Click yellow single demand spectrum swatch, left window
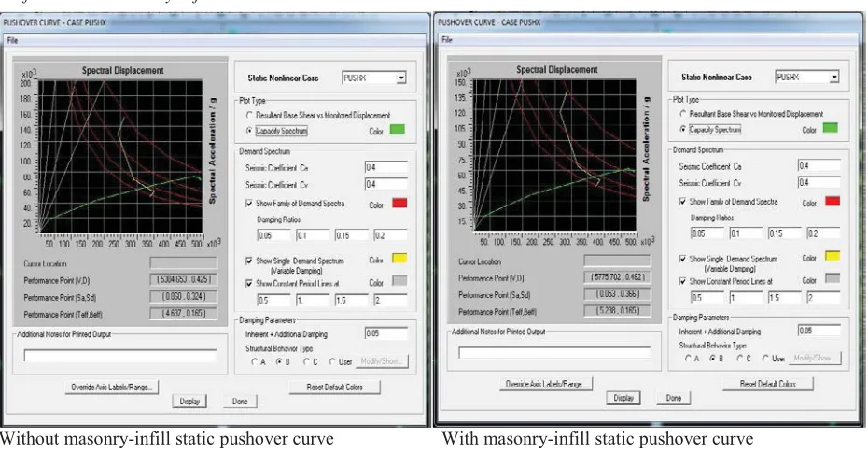The height and width of the screenshot is (452, 868). [x=399, y=258]
